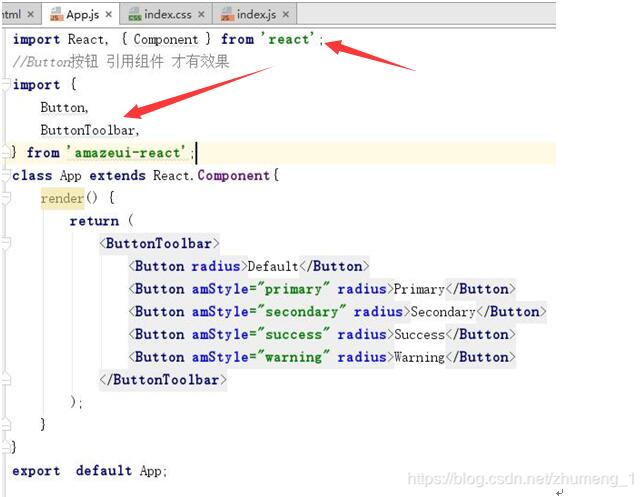Click the JS file icon on index.js tab

(227, 15)
